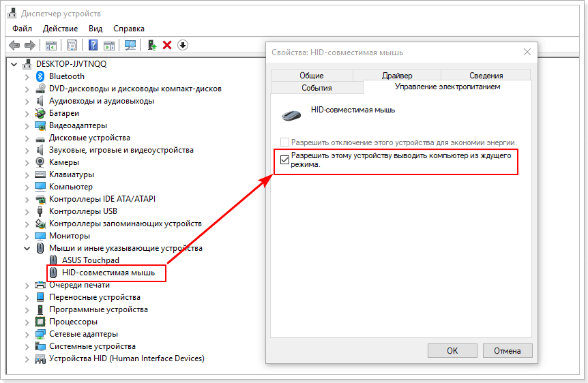Click the back arrow in the toolbar
This screenshot has width=588, height=383.
click(x=14, y=45)
